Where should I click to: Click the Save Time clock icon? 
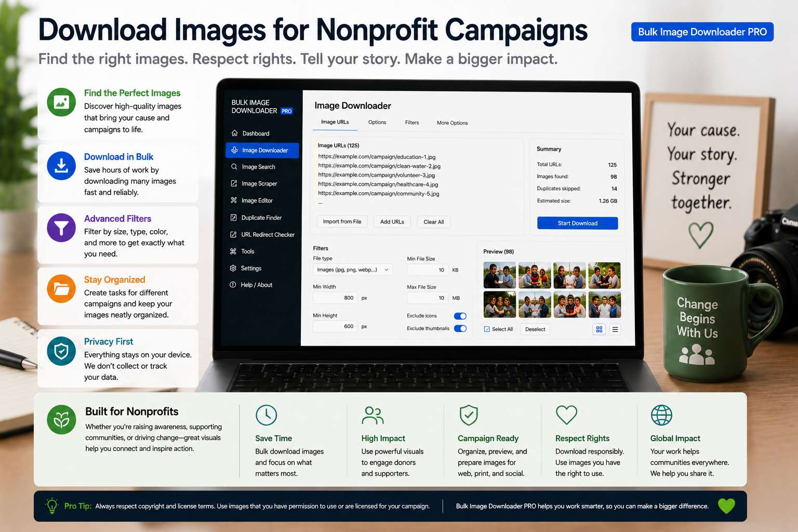(267, 415)
